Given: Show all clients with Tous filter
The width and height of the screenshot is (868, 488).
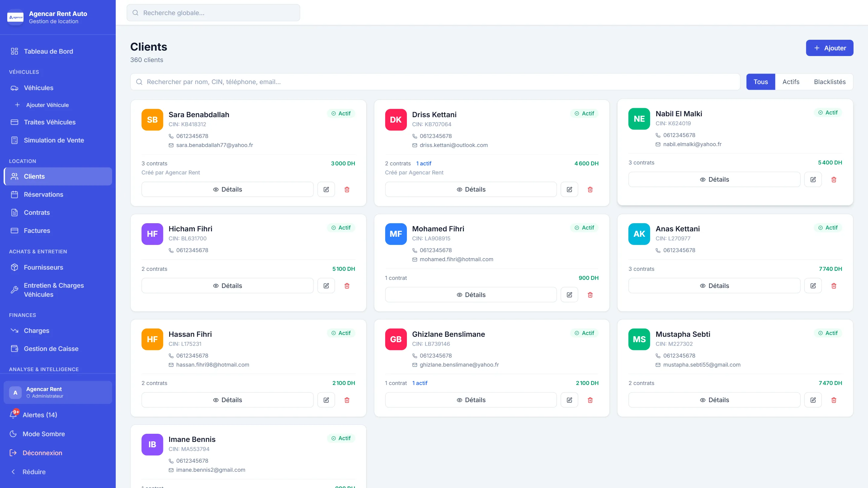Looking at the screenshot, I should coord(760,82).
